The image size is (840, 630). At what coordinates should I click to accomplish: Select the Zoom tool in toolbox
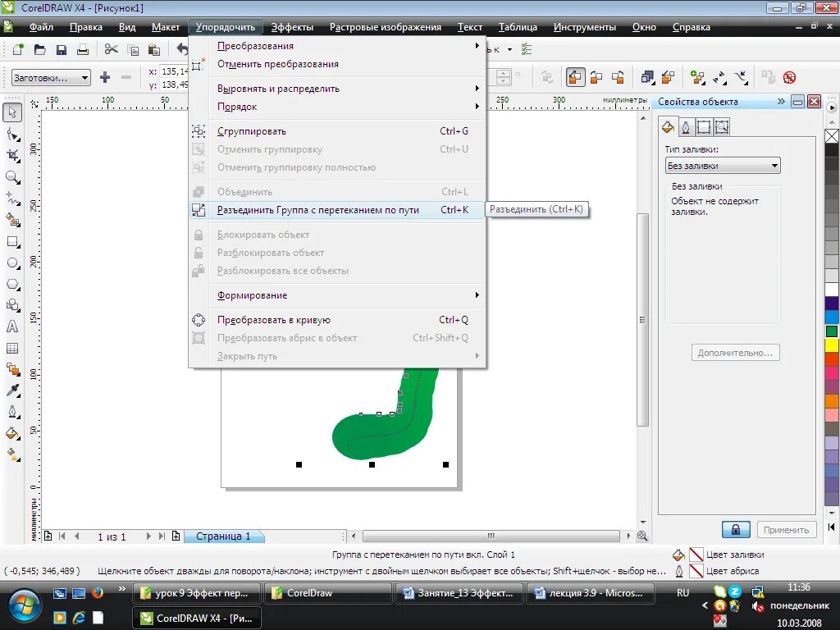pos(12,177)
